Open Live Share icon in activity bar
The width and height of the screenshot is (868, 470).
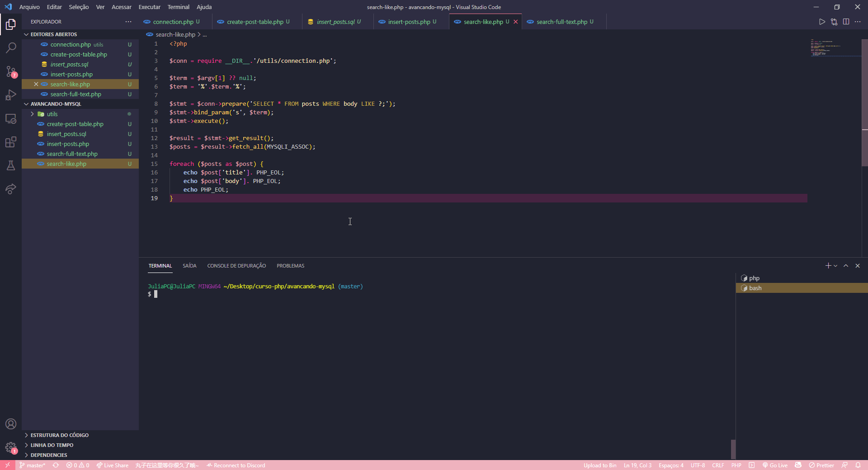point(11,189)
